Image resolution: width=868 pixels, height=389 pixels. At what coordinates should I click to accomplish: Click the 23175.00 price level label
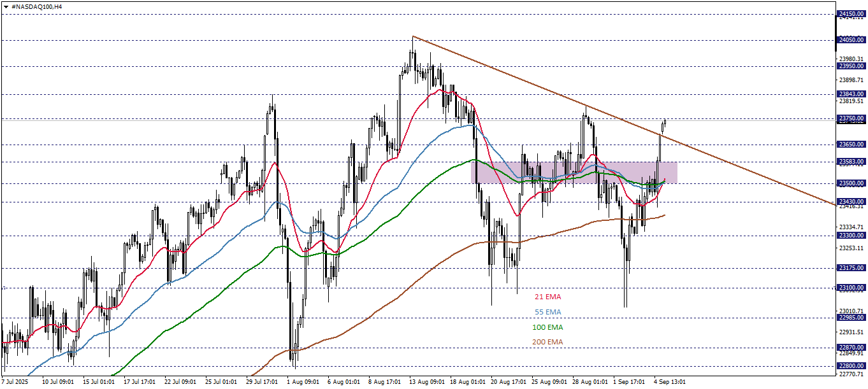pos(851,267)
